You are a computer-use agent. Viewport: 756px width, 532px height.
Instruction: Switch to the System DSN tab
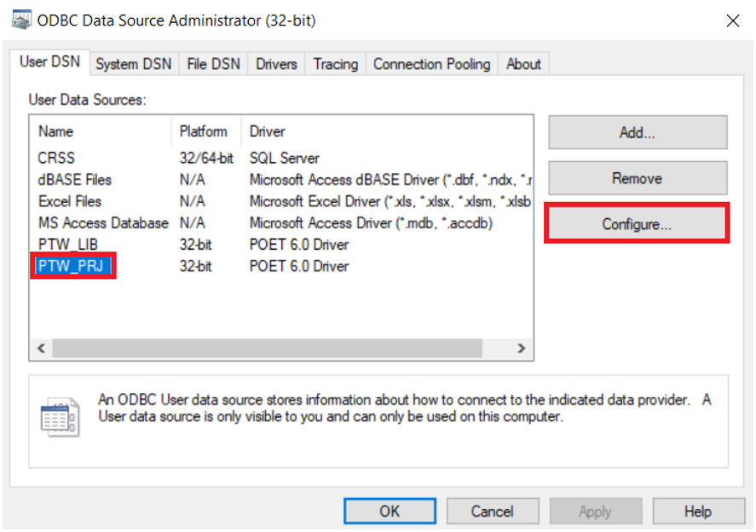coord(133,64)
